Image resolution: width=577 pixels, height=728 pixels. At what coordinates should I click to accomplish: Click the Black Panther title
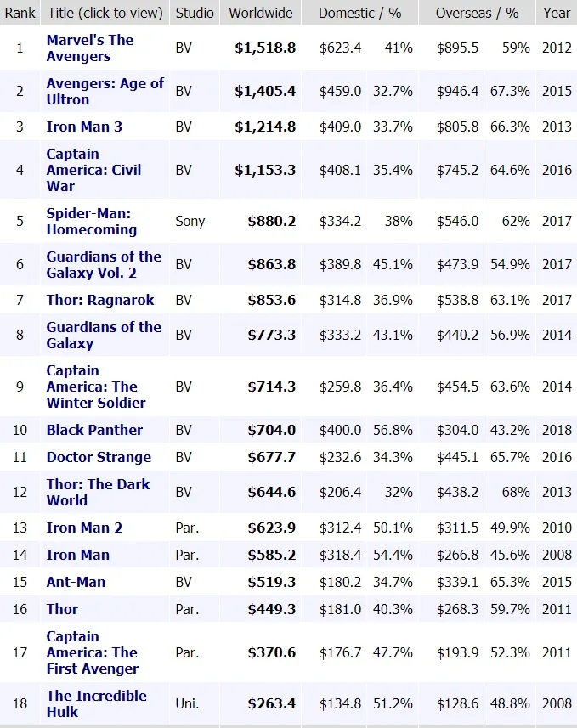(x=94, y=430)
